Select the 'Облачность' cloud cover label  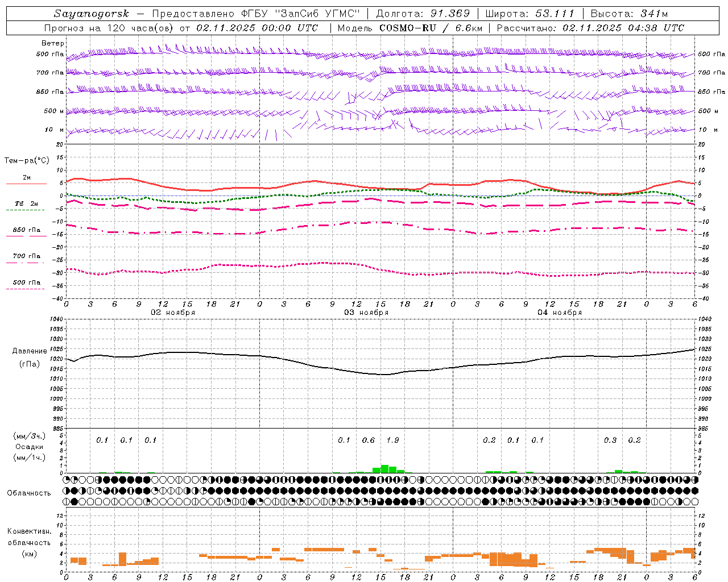point(29,493)
